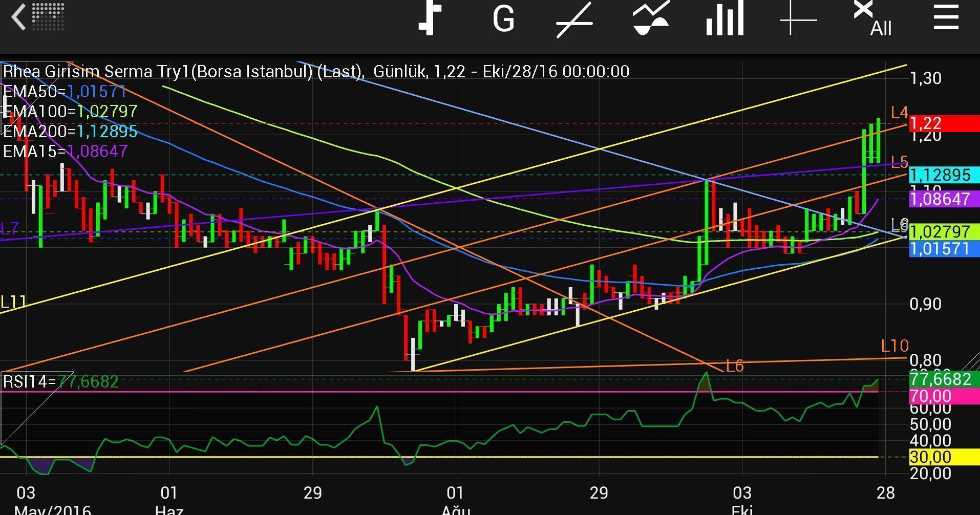Tap the bar chart columns icon

pyautogui.click(x=725, y=19)
